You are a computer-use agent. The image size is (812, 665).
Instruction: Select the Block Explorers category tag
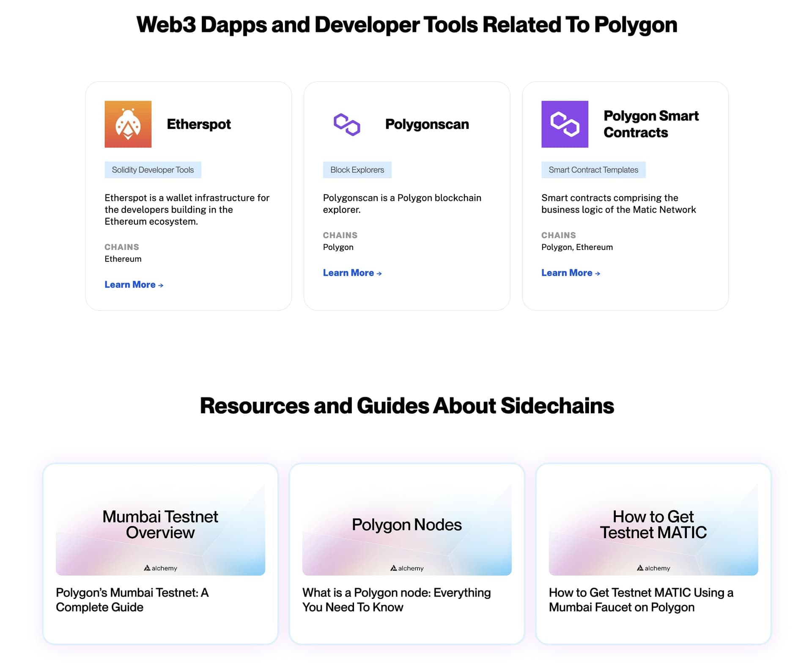click(x=357, y=170)
